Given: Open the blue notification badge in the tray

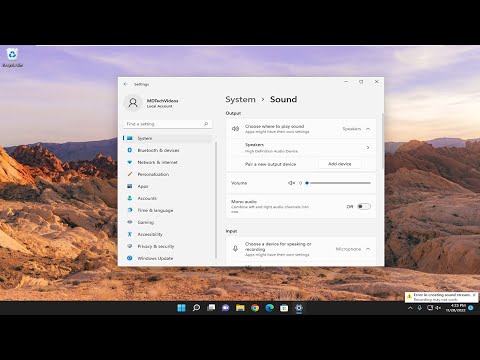Looking at the screenshot, I should 471,308.
